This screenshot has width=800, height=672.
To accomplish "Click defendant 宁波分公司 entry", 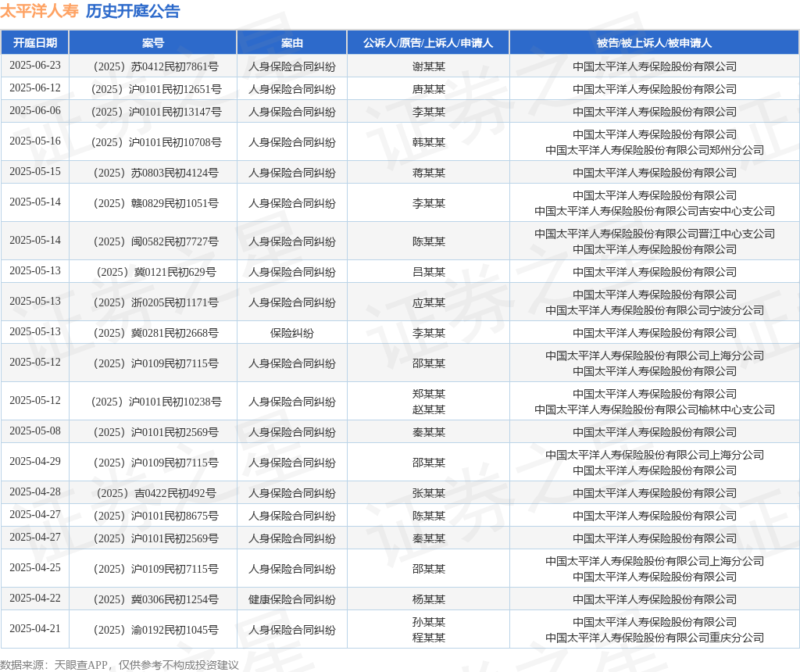I will coord(655,310).
